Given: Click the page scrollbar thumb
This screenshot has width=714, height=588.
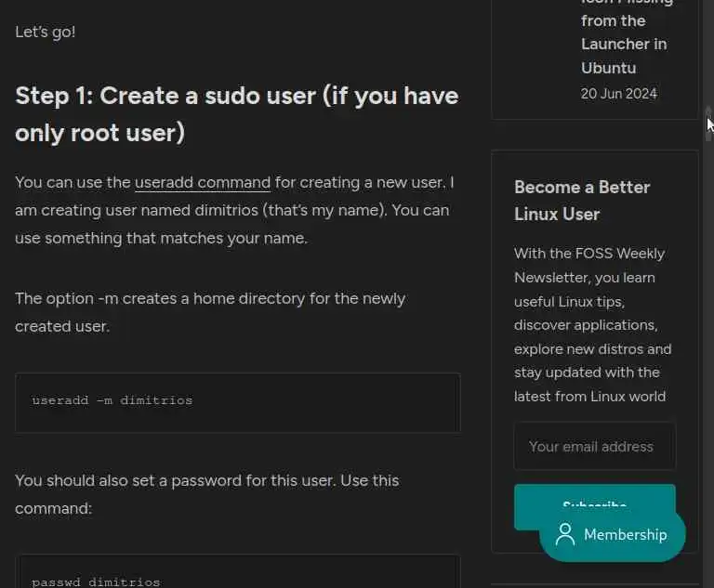Looking at the screenshot, I should tap(708, 124).
